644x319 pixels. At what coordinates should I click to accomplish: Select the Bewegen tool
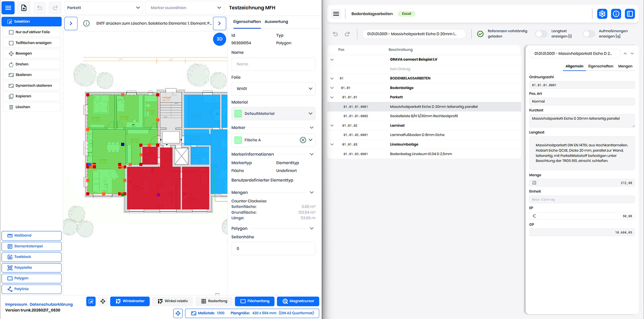point(32,54)
